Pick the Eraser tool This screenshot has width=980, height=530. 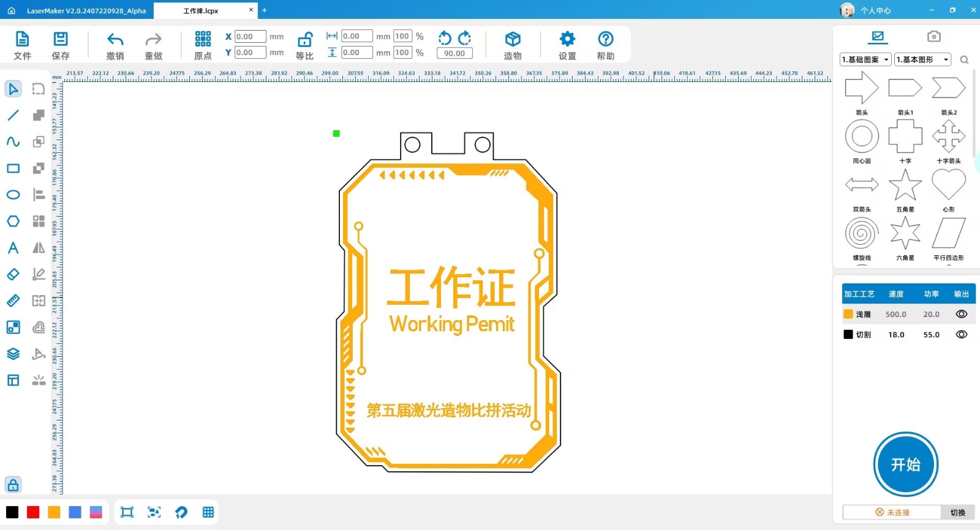pos(13,274)
